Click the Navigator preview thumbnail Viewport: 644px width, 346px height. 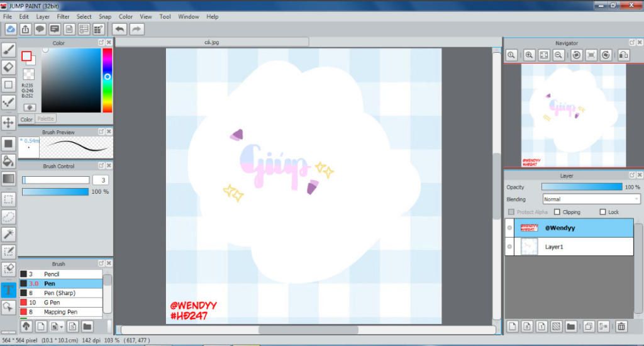click(x=574, y=116)
